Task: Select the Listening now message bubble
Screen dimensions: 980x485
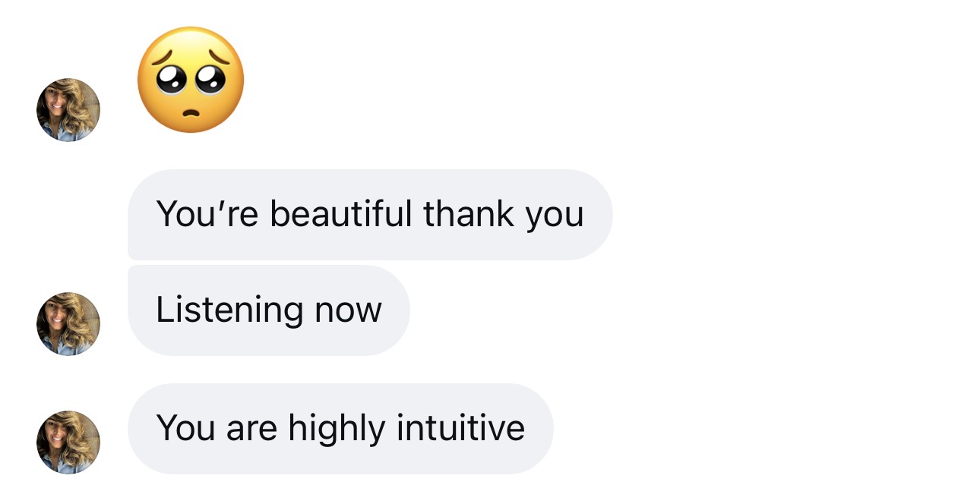Action: pyautogui.click(x=269, y=310)
